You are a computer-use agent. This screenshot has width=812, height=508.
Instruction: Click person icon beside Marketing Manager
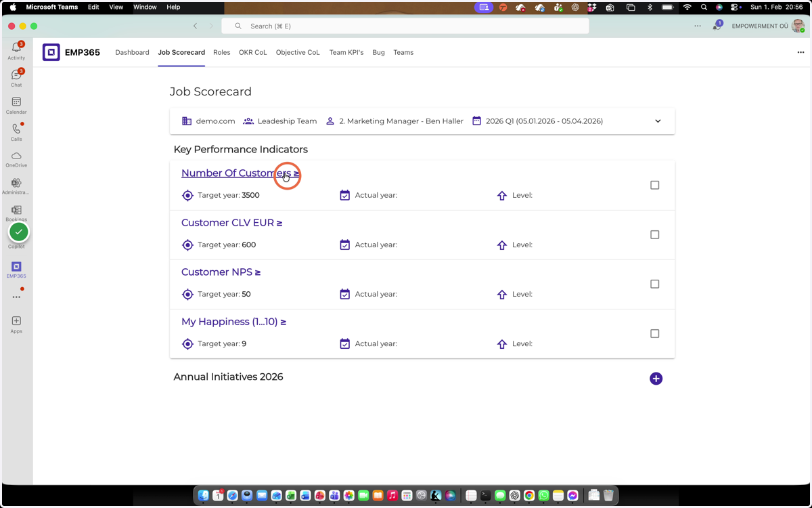pos(330,121)
